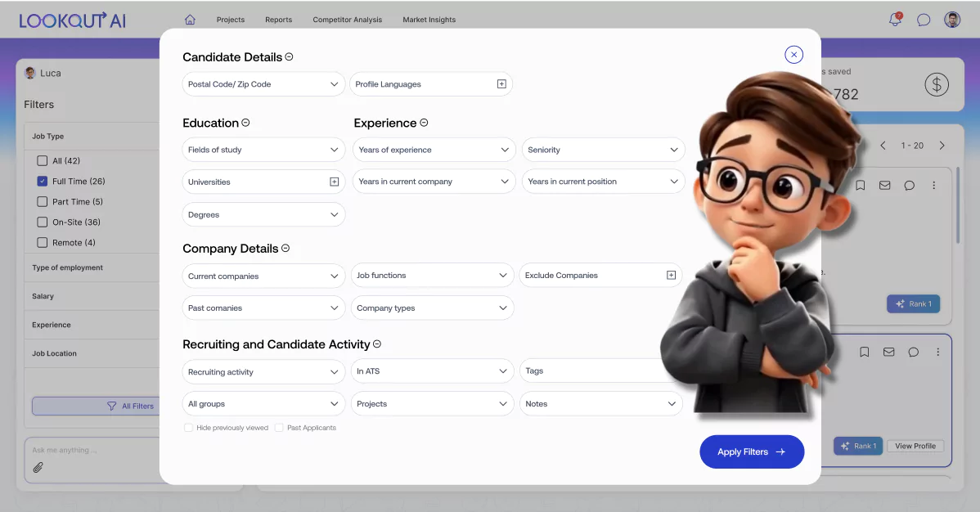Image resolution: width=980 pixels, height=512 pixels.
Task: Click the Ask me anything input field
Action: (x=90, y=450)
